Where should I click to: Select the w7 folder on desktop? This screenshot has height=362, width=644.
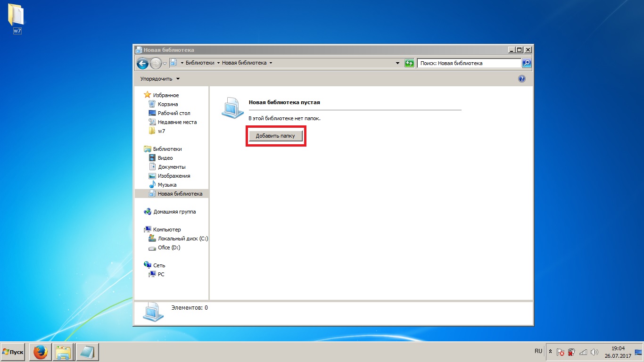17,20
